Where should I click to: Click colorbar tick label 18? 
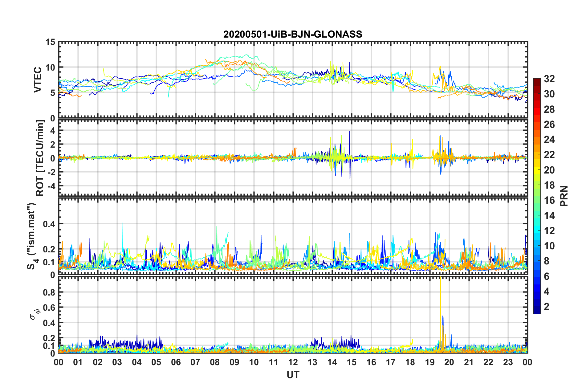[x=549, y=185]
